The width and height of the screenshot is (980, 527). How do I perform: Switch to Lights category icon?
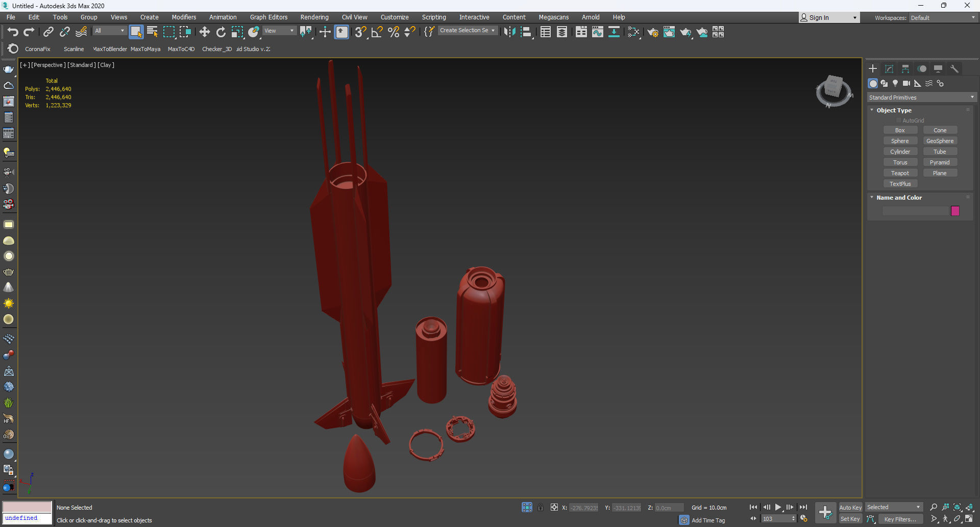(x=895, y=83)
